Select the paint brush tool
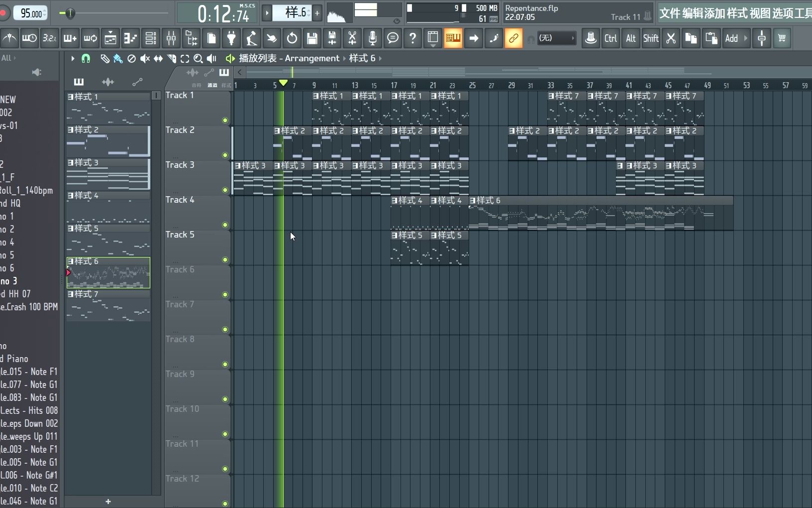 tap(118, 59)
